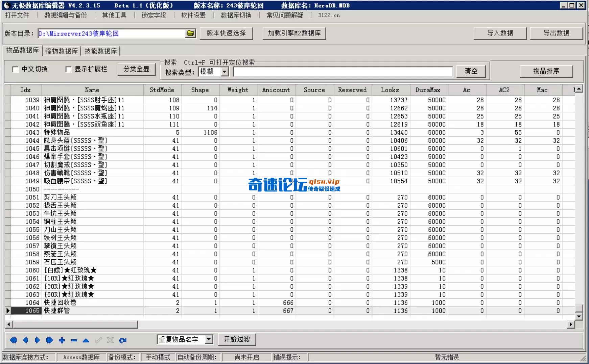Open the version directory folder browser icon
Viewport: 589px width, 364px height.
coord(190,33)
